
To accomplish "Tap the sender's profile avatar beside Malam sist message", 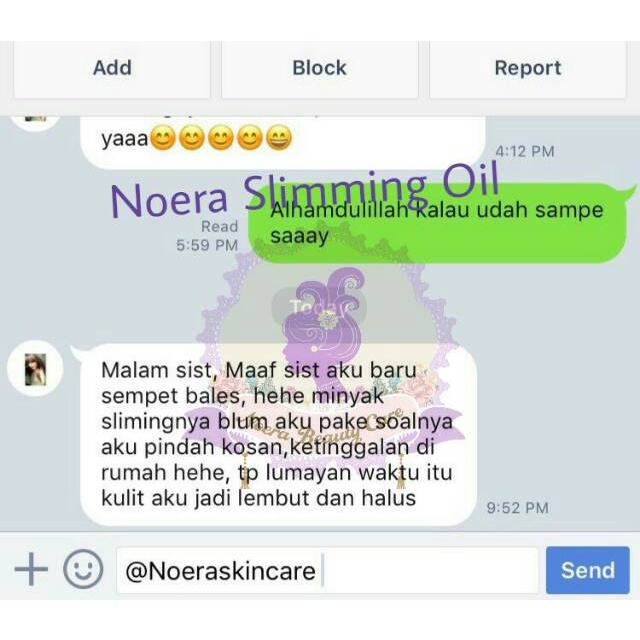I will (x=35, y=369).
